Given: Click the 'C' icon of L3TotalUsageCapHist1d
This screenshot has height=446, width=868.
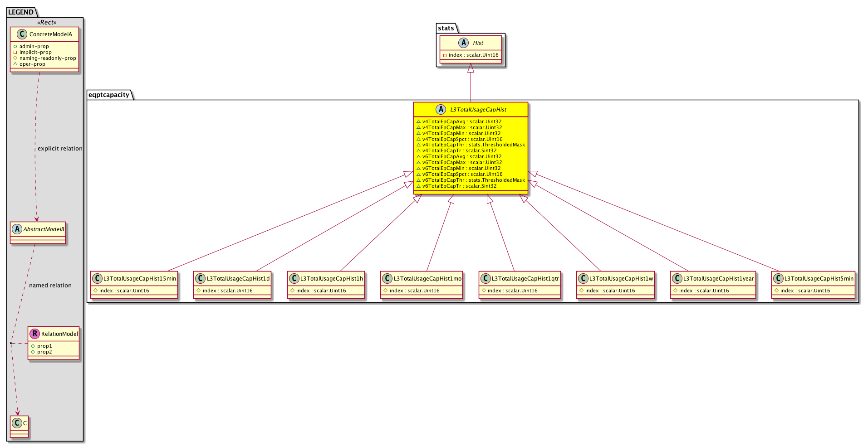Looking at the screenshot, I should (x=200, y=279).
